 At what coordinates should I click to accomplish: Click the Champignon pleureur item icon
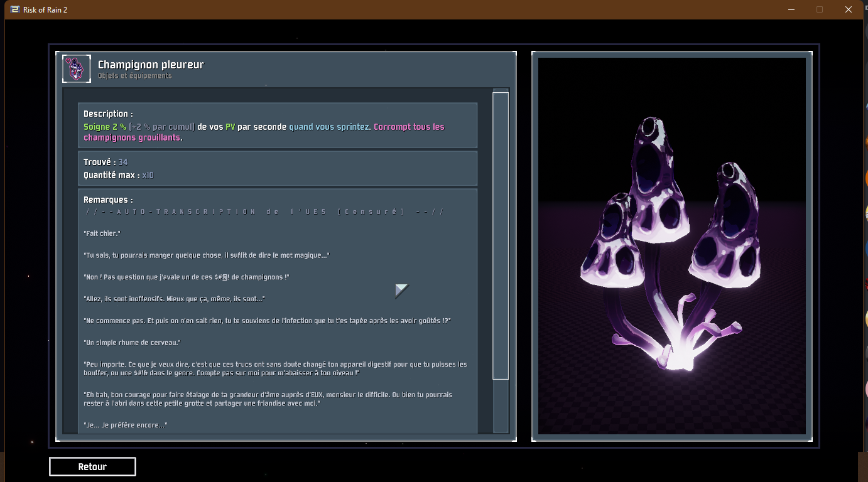tap(77, 68)
